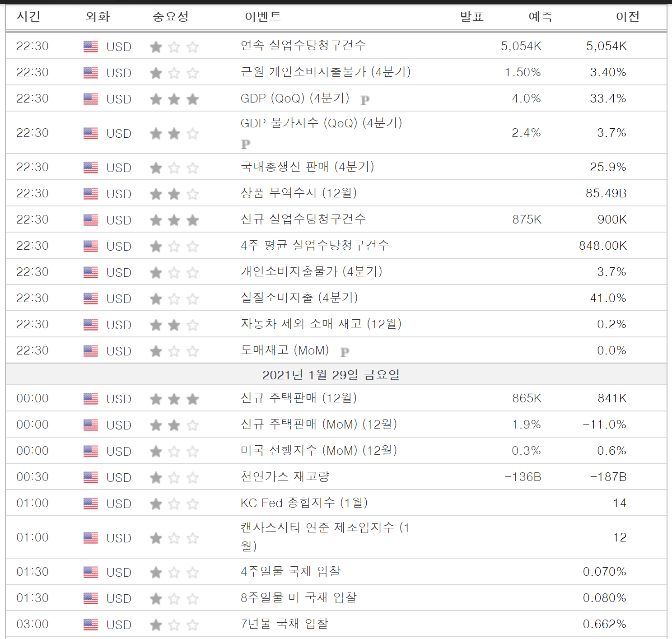Open the 자동차 제외 소매 재고 (12월) event

(x=321, y=324)
